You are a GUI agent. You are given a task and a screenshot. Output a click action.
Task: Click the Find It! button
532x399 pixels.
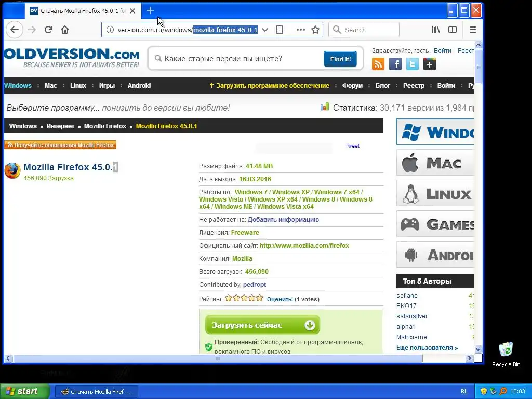340,59
